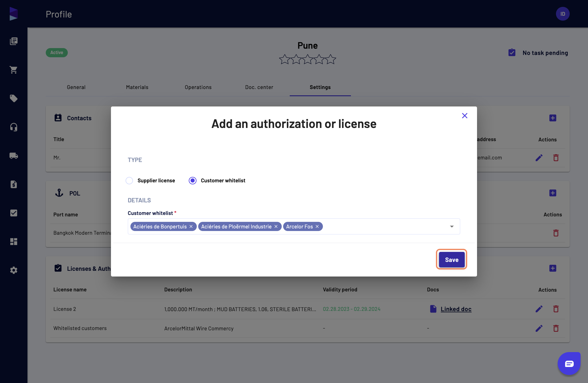Switch to the General tab
Viewport: 588px width, 383px height.
[x=76, y=87]
